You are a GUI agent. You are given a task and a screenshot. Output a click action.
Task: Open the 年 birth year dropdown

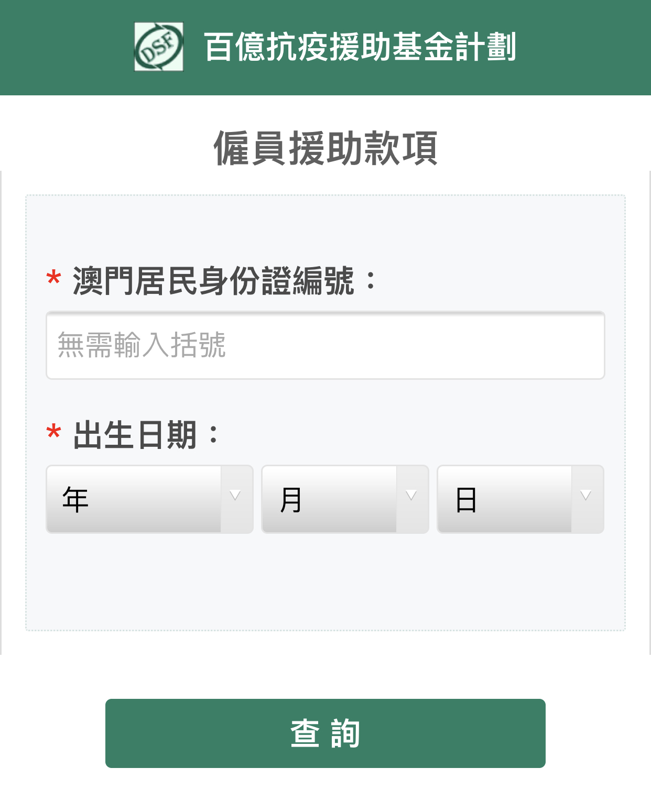[149, 499]
